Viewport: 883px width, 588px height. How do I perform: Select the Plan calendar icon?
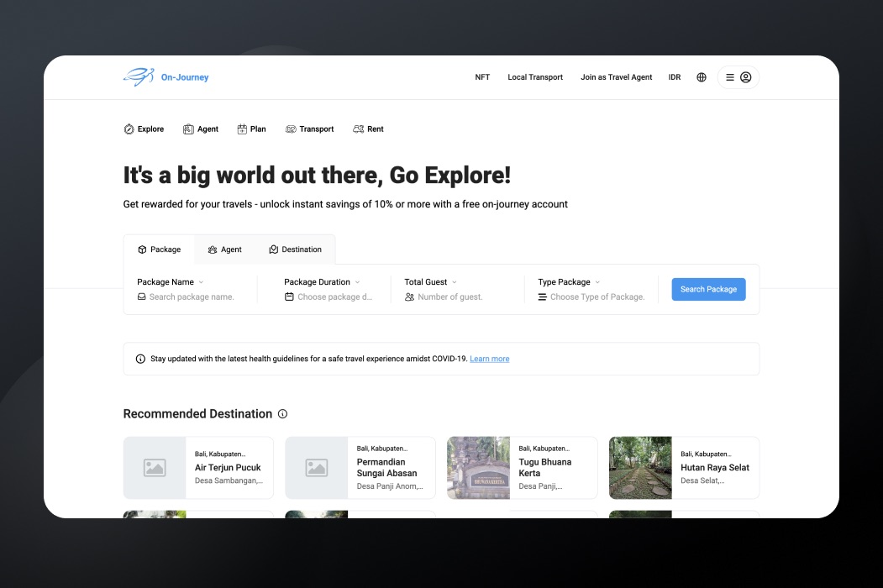tap(242, 129)
